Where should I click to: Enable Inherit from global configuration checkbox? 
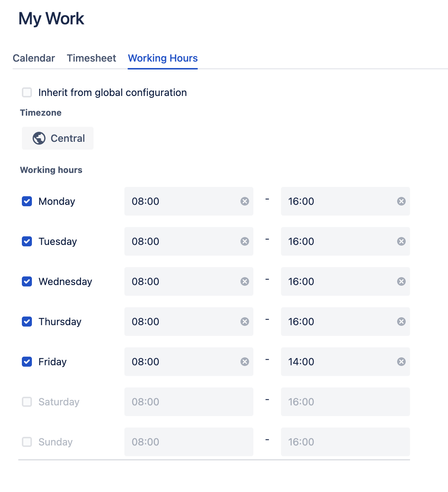(27, 92)
